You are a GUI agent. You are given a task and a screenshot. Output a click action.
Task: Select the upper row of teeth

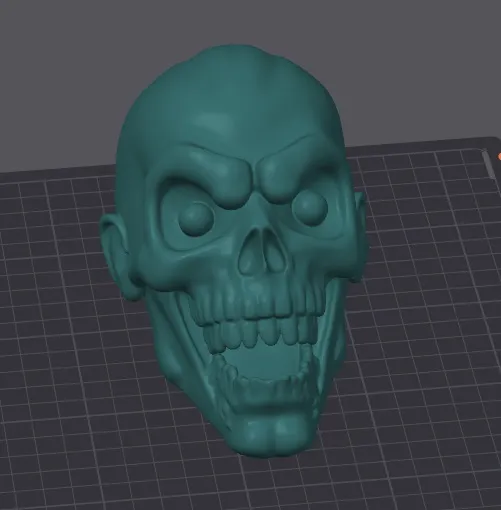click(x=258, y=305)
